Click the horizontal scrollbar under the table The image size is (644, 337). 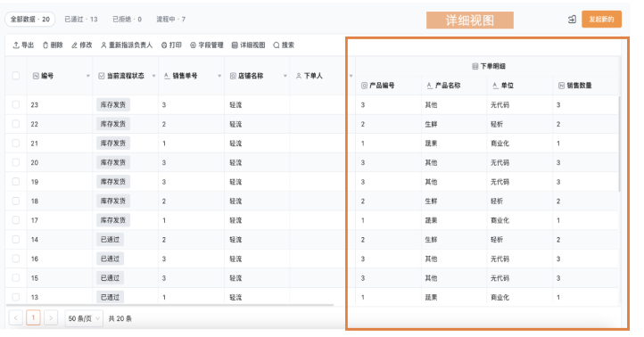(x=170, y=305)
